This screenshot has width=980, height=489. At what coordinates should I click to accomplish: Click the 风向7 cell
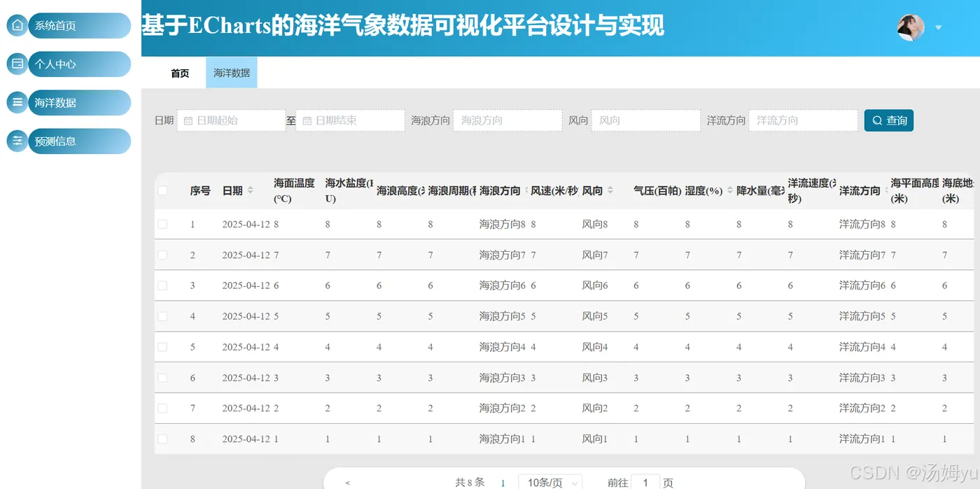click(x=595, y=255)
